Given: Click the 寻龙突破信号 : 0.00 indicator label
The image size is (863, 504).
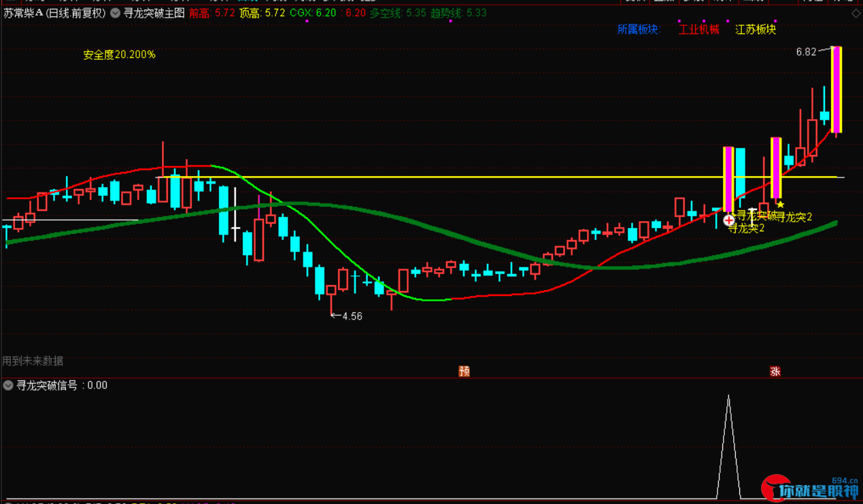Looking at the screenshot, I should click(x=62, y=386).
